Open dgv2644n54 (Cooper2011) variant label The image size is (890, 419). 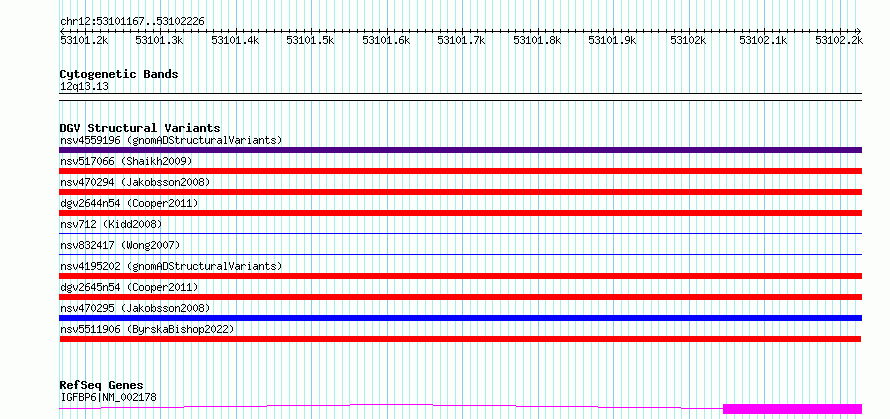pos(129,203)
